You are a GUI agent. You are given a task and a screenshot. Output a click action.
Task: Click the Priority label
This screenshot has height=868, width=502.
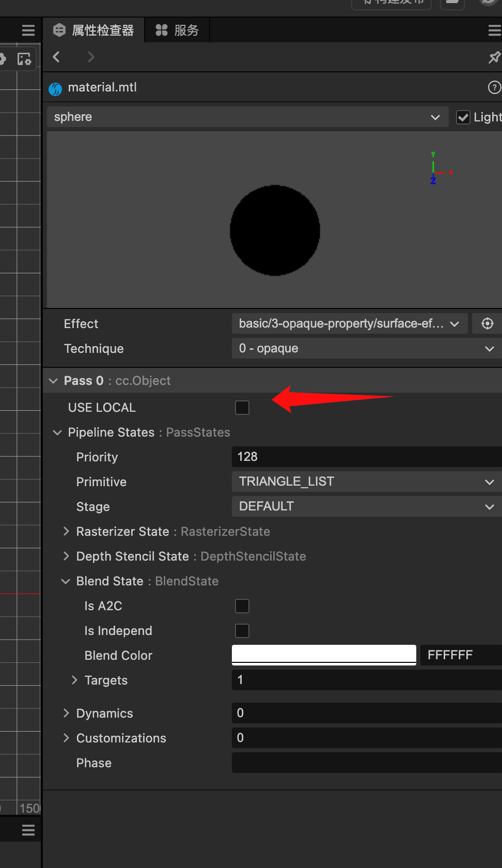click(x=97, y=457)
